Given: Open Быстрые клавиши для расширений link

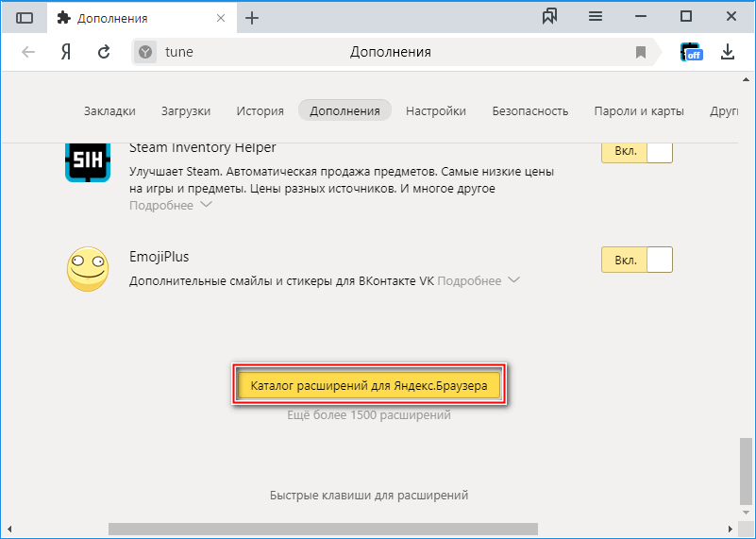Looking at the screenshot, I should coord(369,496).
